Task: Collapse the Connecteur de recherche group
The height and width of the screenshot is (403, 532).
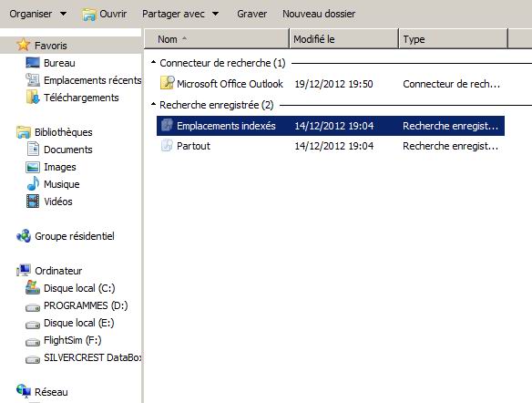Action: [153, 63]
